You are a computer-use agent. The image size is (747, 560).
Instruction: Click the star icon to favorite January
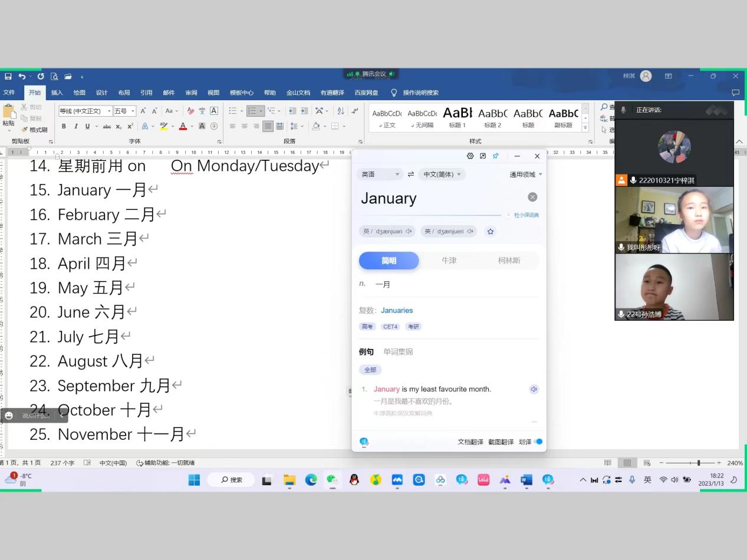[490, 232]
